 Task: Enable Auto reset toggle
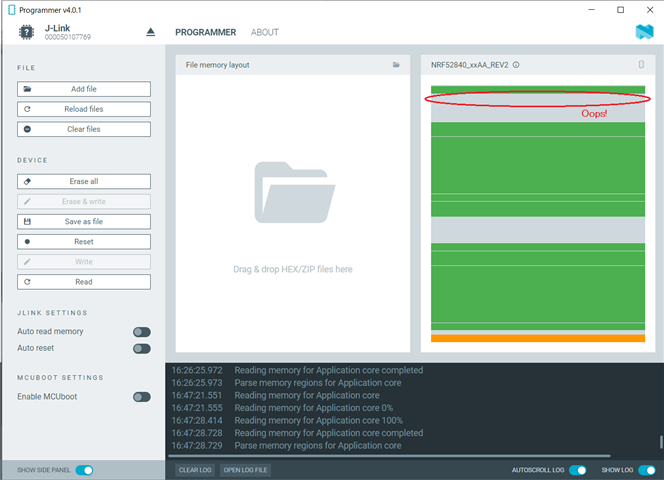click(x=142, y=349)
